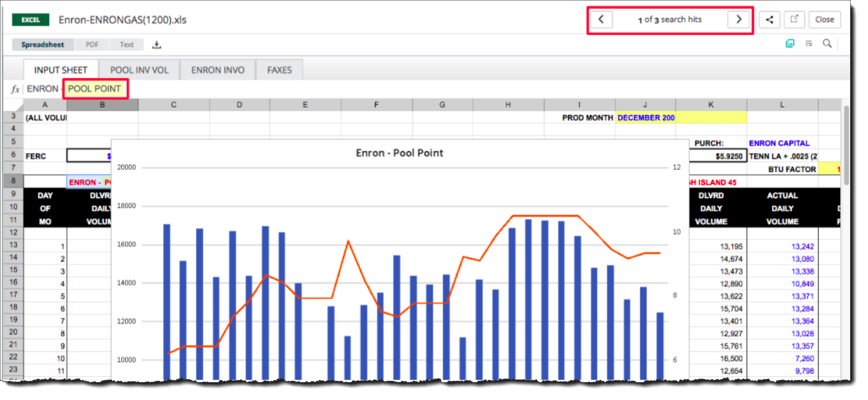The height and width of the screenshot is (400, 868).
Task: Click the $5.9250 cell
Action: point(718,156)
